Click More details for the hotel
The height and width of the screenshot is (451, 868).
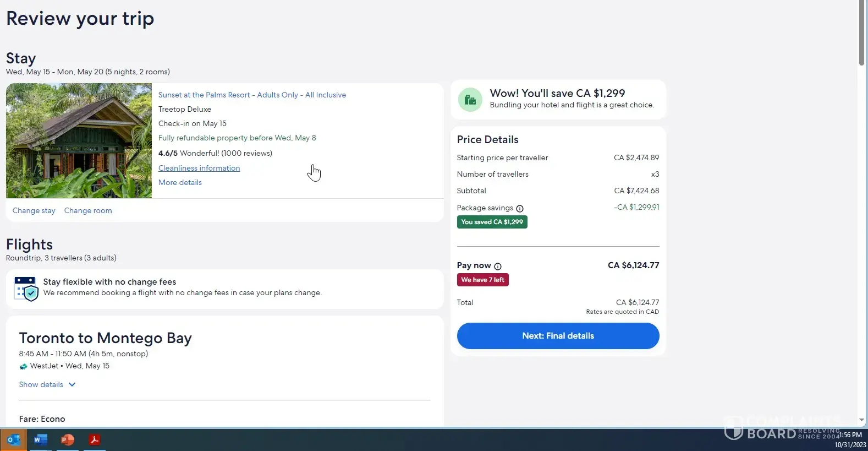coord(180,182)
